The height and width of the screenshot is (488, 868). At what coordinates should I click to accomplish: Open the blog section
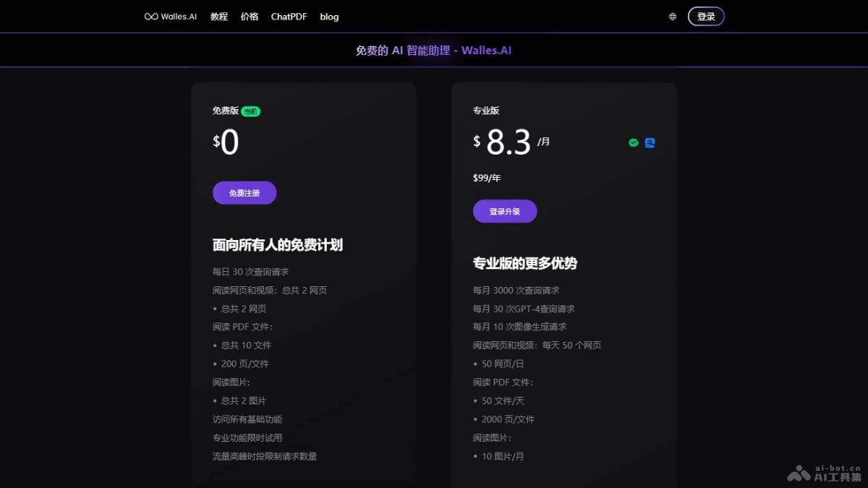pos(329,16)
